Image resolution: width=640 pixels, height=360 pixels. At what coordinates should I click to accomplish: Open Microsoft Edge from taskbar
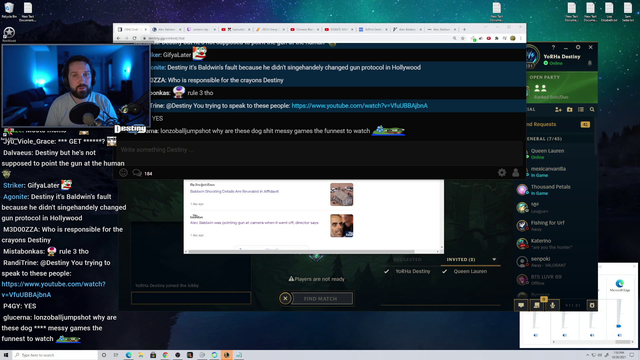click(x=129, y=355)
